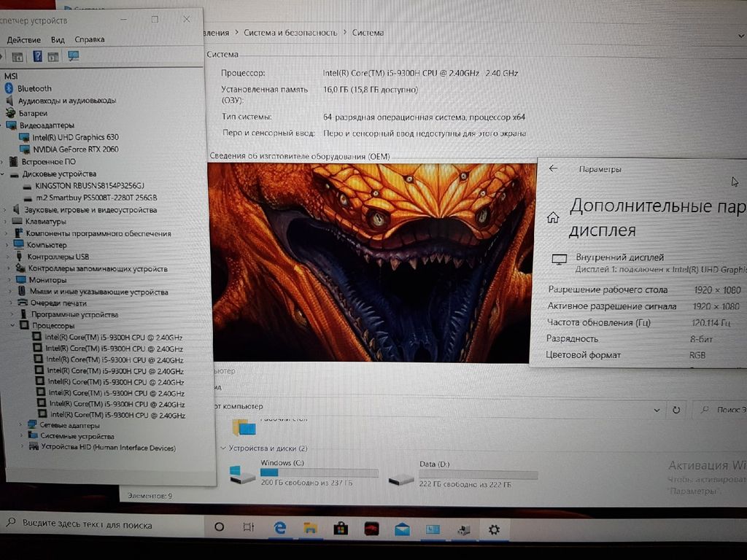Click the "8-бит" bit depth value
Image resolution: width=747 pixels, height=560 pixels.
point(701,339)
